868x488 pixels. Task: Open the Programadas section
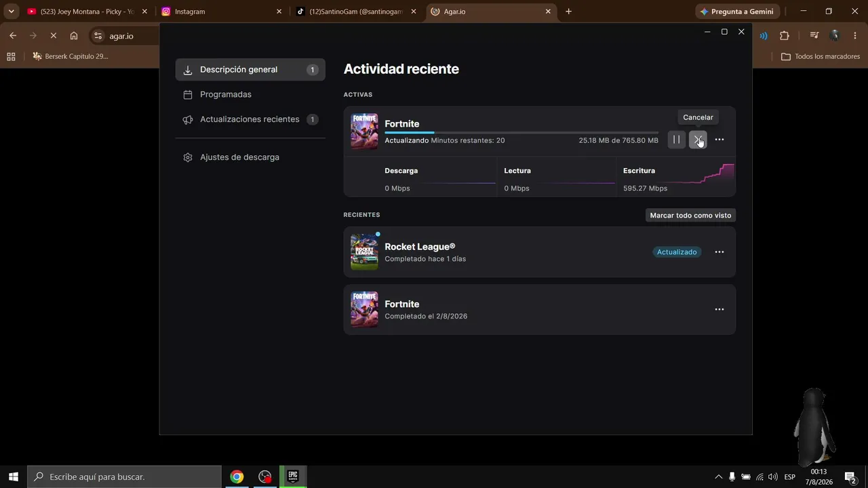(x=250, y=94)
